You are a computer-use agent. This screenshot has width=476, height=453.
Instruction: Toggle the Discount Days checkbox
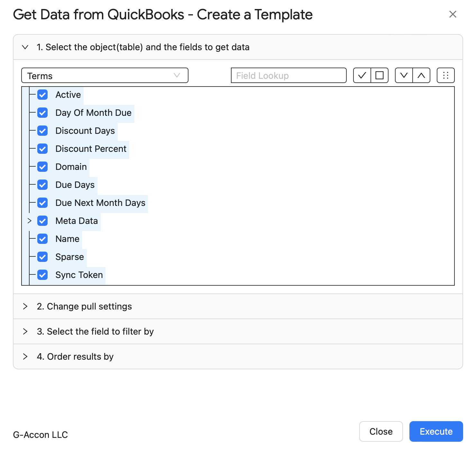coord(42,131)
